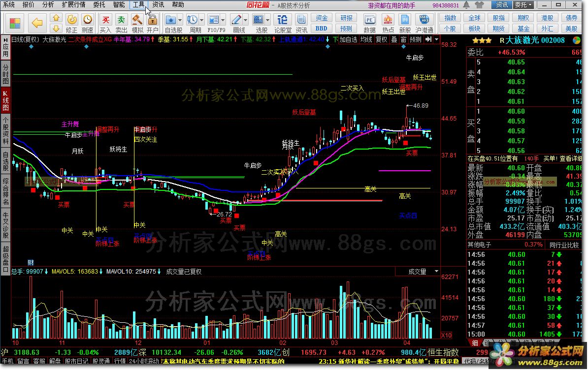The image size is (588, 370).
Task: Expand the 自选股 dropdown arrow
Action: coord(180,20)
